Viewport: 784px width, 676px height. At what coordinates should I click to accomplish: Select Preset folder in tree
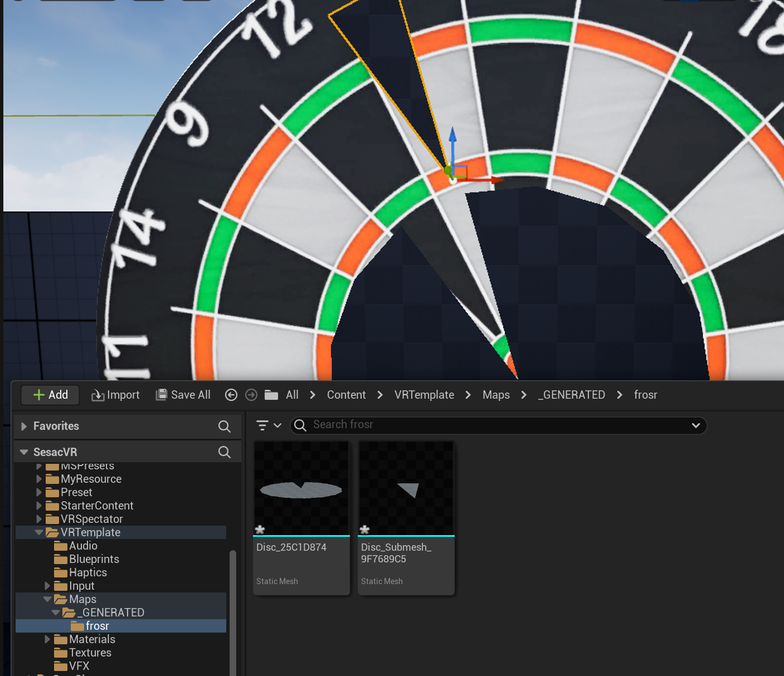coord(76,492)
